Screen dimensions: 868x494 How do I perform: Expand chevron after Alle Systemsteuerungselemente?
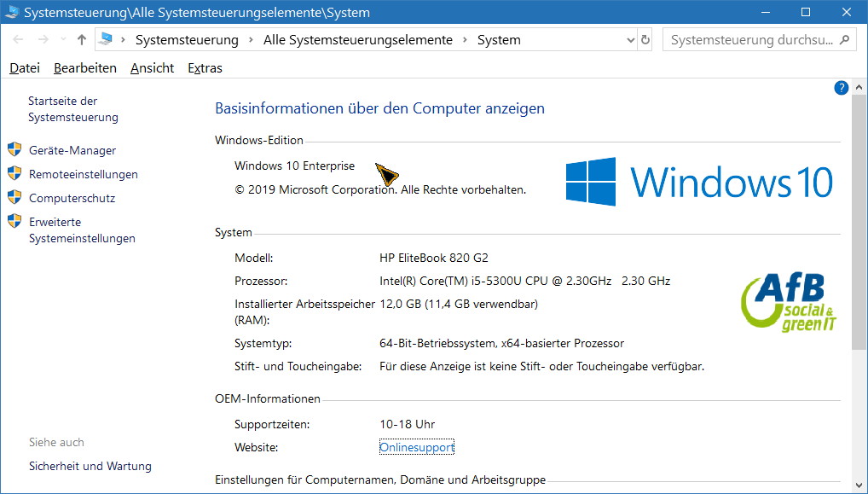465,40
